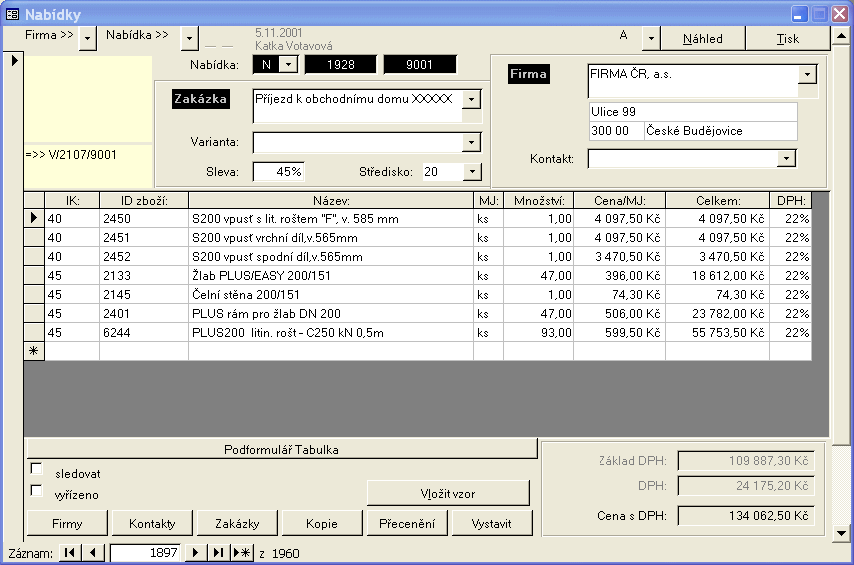
Task: Create new record navigation button
Action: [242, 553]
